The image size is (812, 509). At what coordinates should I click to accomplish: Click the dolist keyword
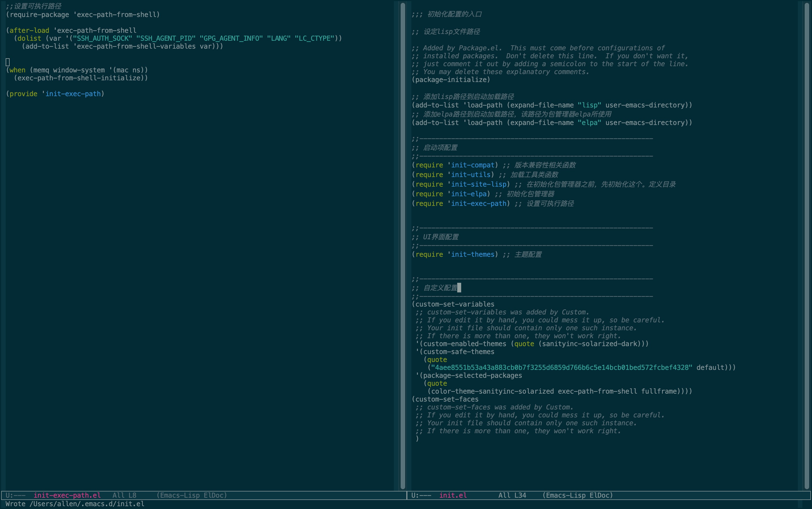[29, 38]
